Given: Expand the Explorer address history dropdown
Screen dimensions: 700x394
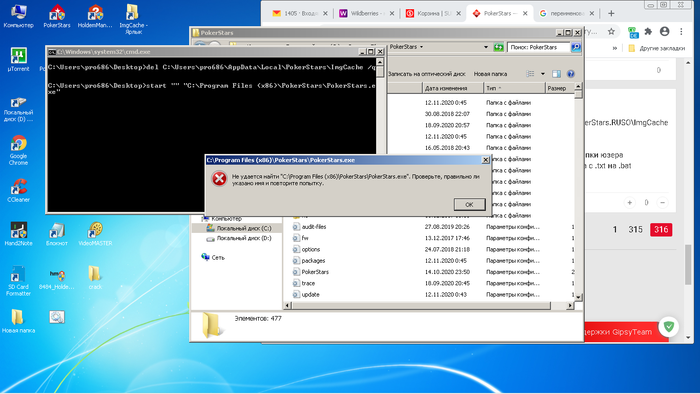Looking at the screenshot, I should tap(486, 47).
